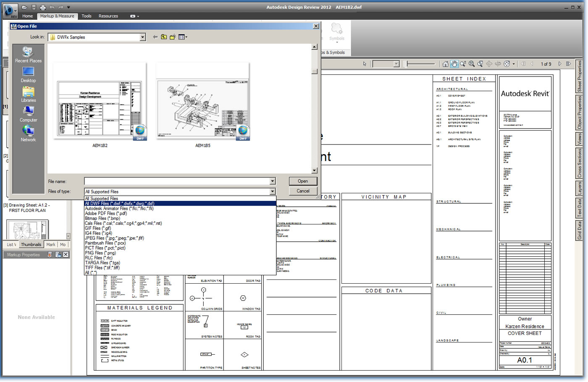
Task: Click the Print icon in quick access toolbar
Action: point(43,7)
